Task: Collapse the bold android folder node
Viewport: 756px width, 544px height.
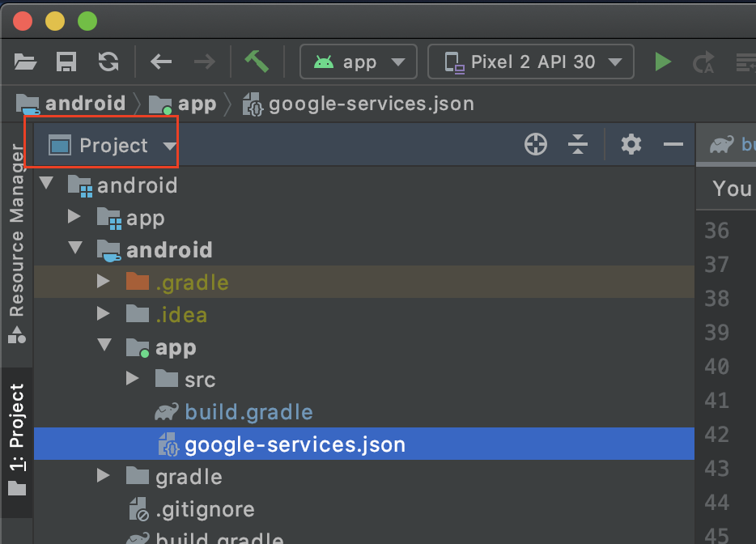Action: coord(75,248)
